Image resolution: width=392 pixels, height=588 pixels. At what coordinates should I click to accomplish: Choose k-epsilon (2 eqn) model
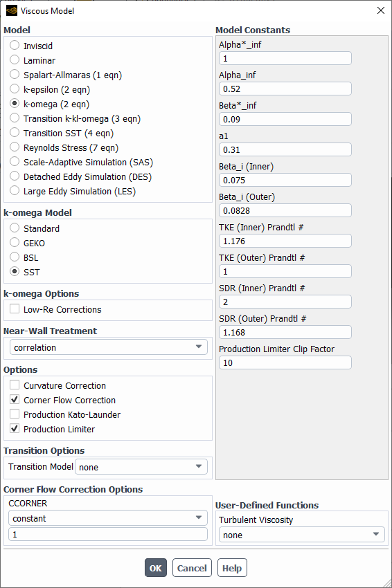[15, 89]
